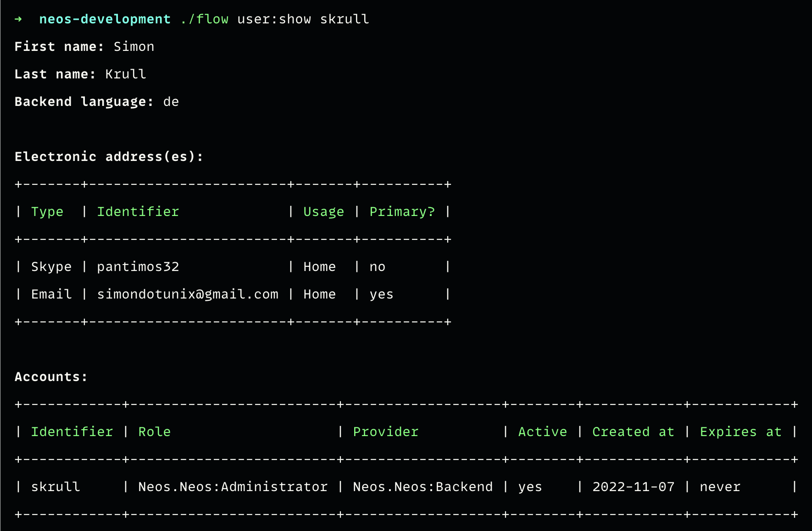Click the Usage column header

coord(323,212)
